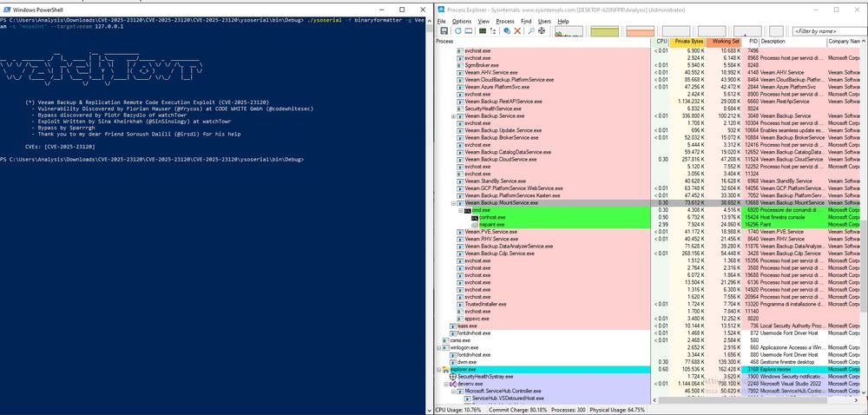Collapse the winlogon.exe tree node
Screen dimensions: 868x415
439,347
